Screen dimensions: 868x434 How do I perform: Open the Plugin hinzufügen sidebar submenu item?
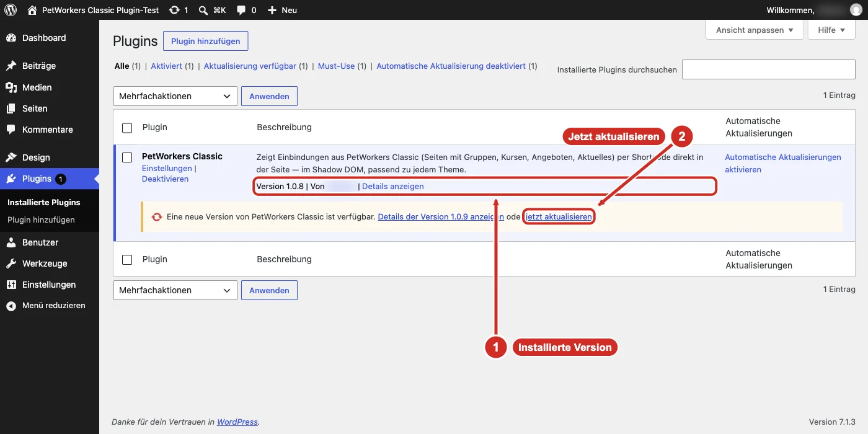(41, 219)
